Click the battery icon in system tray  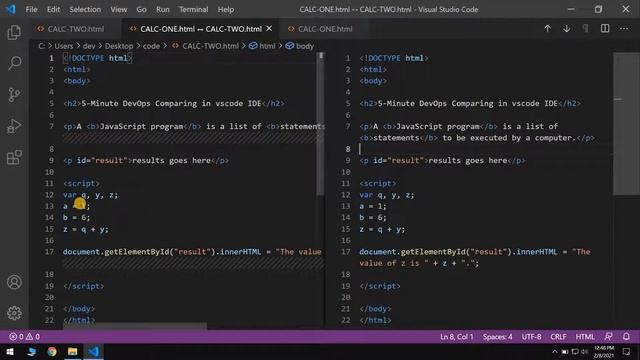[x=565, y=352]
